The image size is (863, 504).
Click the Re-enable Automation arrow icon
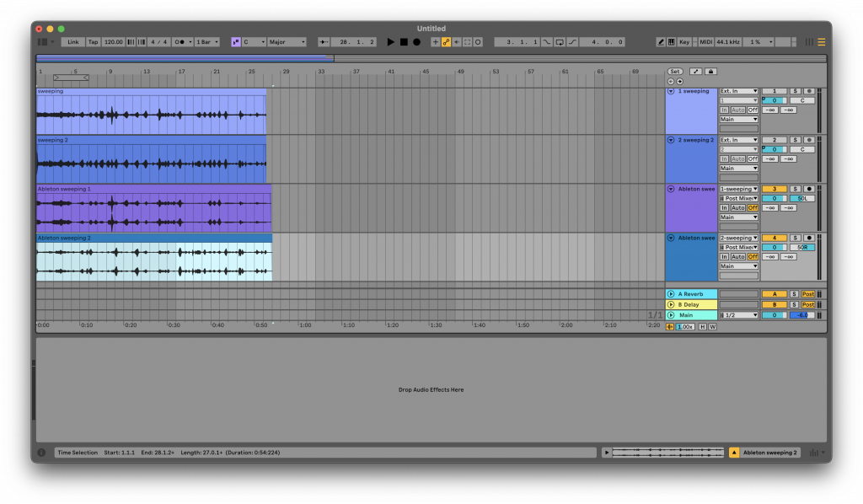pos(456,42)
